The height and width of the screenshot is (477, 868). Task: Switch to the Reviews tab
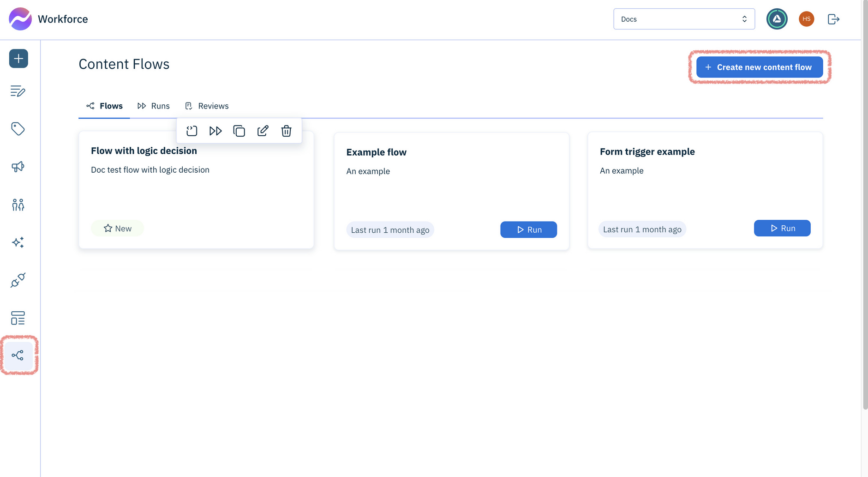(x=206, y=106)
